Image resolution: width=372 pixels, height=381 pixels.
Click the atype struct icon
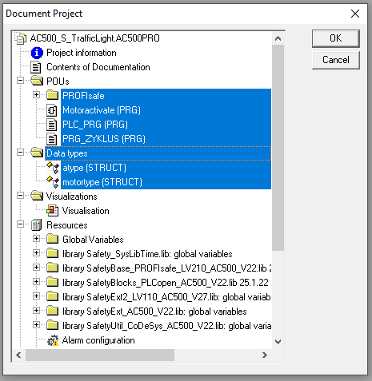pos(53,168)
